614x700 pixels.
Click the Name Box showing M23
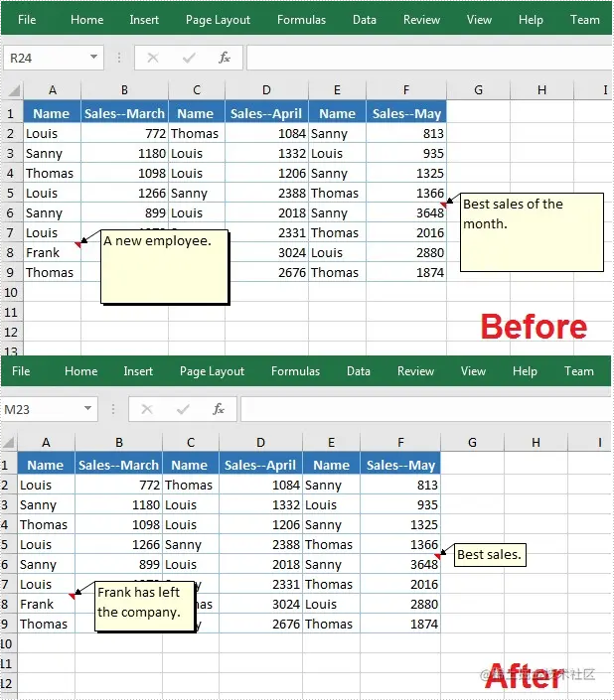(x=49, y=409)
